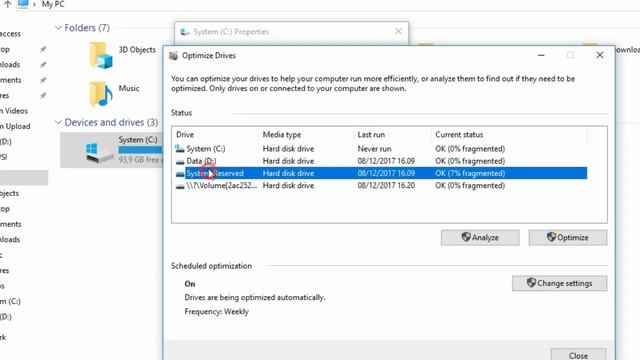Click the Drive column header

click(x=215, y=134)
